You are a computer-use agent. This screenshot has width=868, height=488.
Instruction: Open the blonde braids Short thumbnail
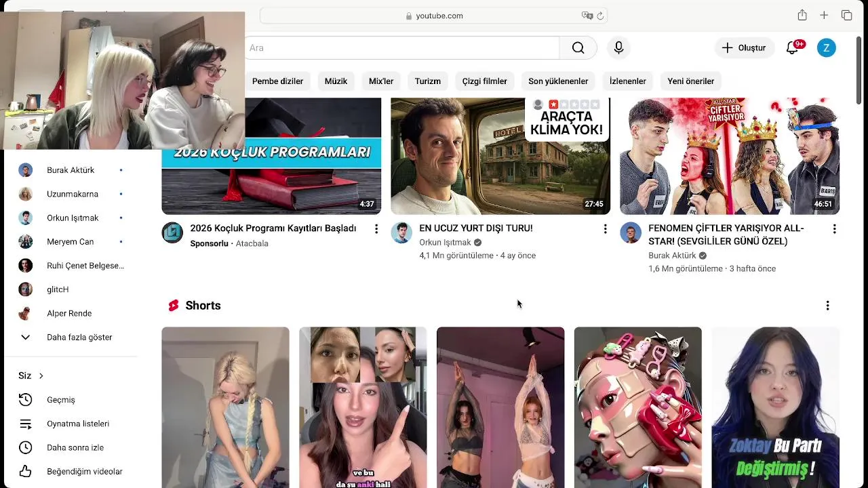(225, 407)
